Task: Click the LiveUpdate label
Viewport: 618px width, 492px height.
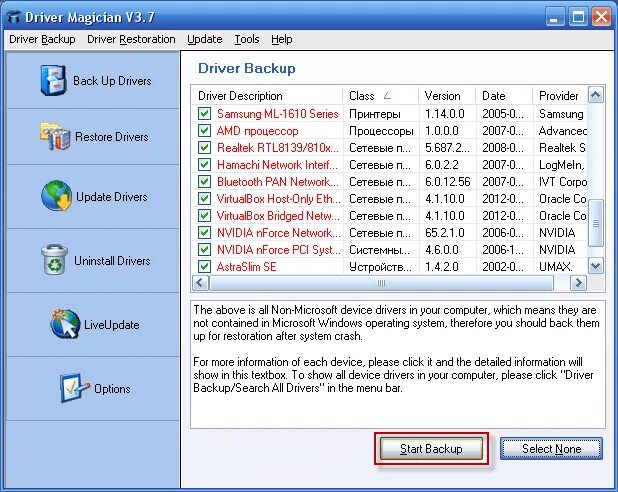Action: click(112, 325)
